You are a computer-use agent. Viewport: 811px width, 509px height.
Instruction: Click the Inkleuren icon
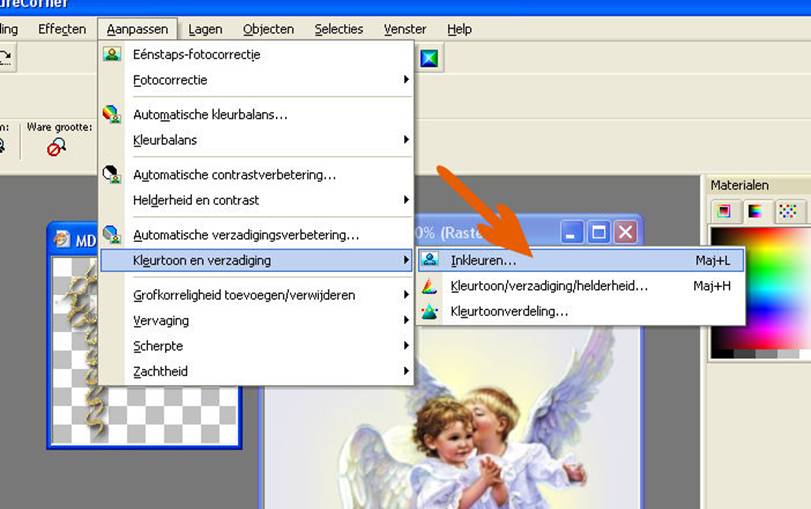430,260
